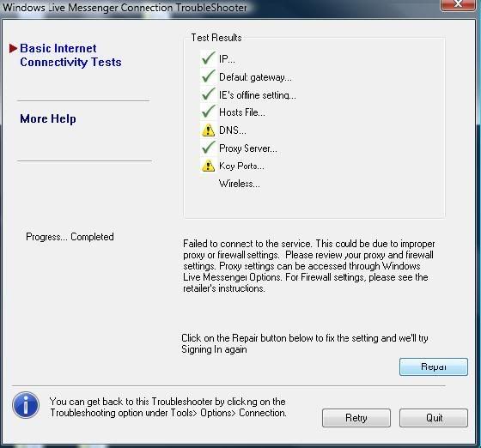This screenshot has height=448, width=481.
Task: Click the Test Results group label
Action: click(x=216, y=38)
